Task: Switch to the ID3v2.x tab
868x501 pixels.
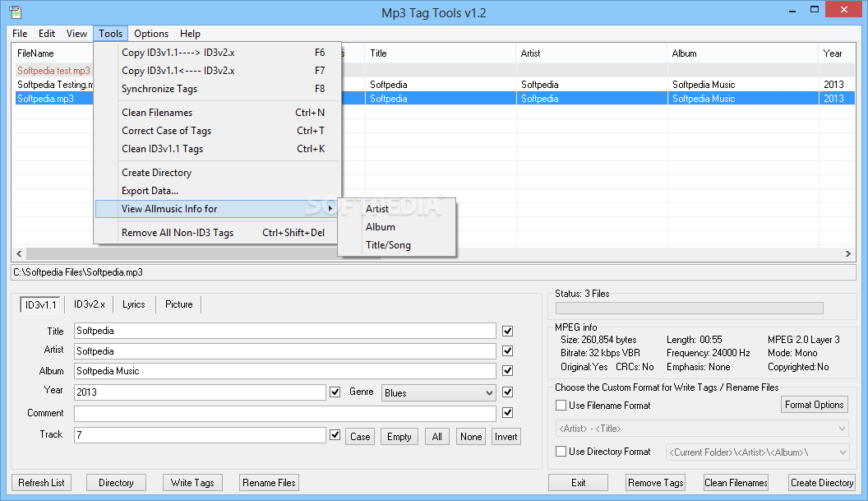Action: click(x=89, y=304)
